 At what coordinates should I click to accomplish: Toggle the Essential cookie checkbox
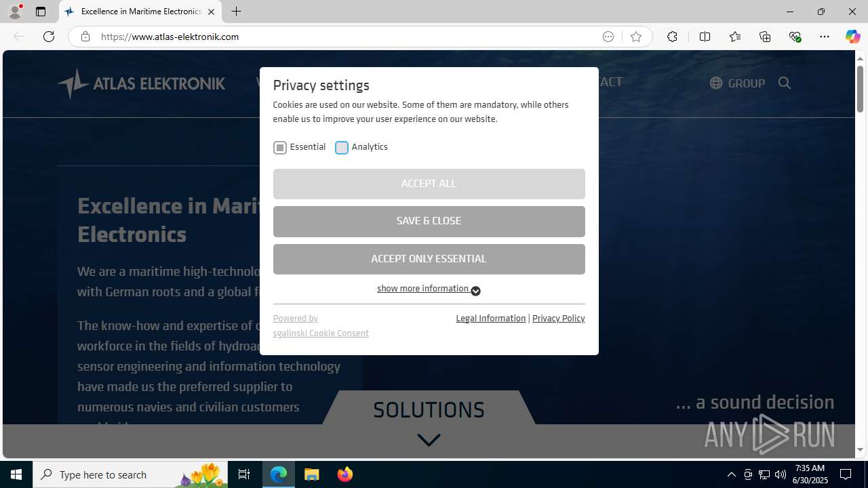pos(280,148)
